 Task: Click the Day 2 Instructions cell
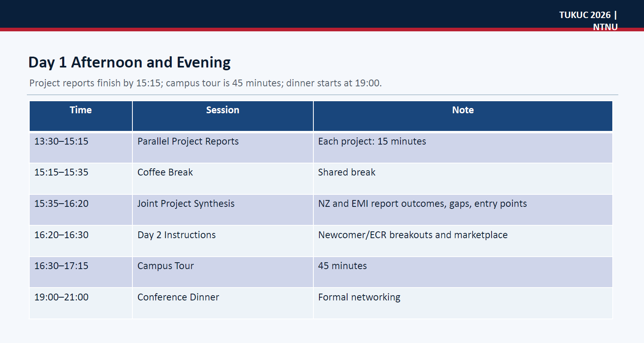pyautogui.click(x=223, y=241)
